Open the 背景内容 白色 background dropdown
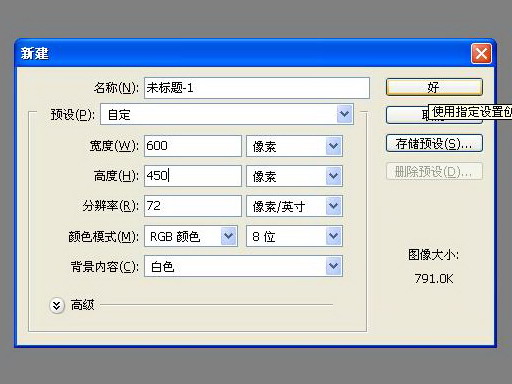 coord(334,266)
